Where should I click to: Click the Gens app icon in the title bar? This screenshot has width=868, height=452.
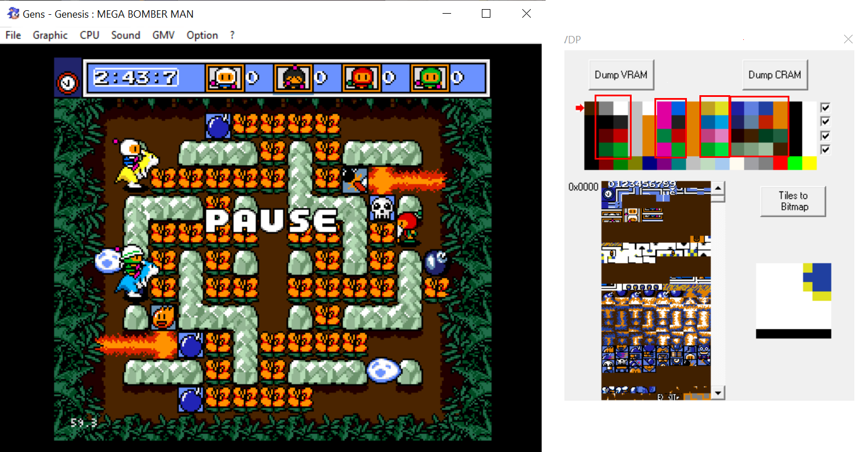(13, 13)
